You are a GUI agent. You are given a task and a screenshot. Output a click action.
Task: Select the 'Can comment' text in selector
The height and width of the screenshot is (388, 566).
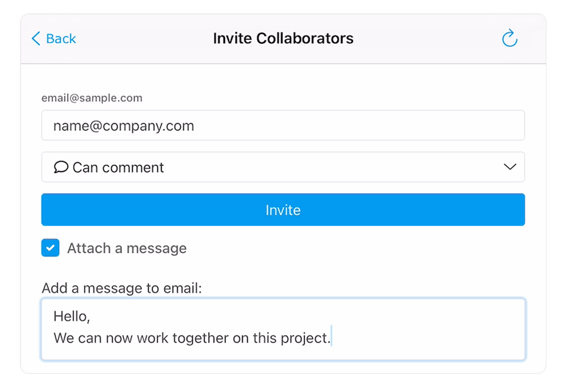118,167
